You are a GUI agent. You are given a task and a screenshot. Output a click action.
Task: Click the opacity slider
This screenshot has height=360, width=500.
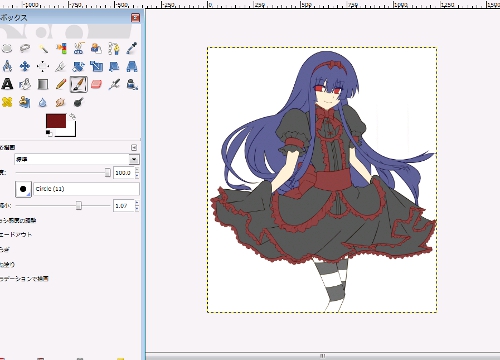(63, 172)
